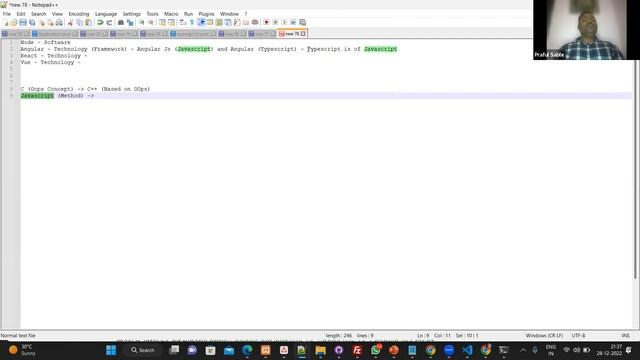
Task: Click the 'Normal text file' status entry
Action: coord(18,336)
